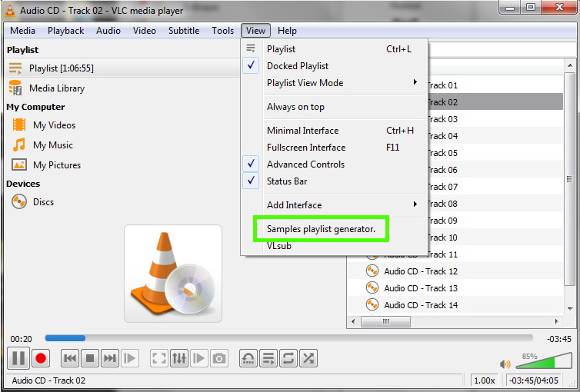This screenshot has height=392, width=580.
Task: Enable Fullscreen Interface option
Action: point(335,148)
